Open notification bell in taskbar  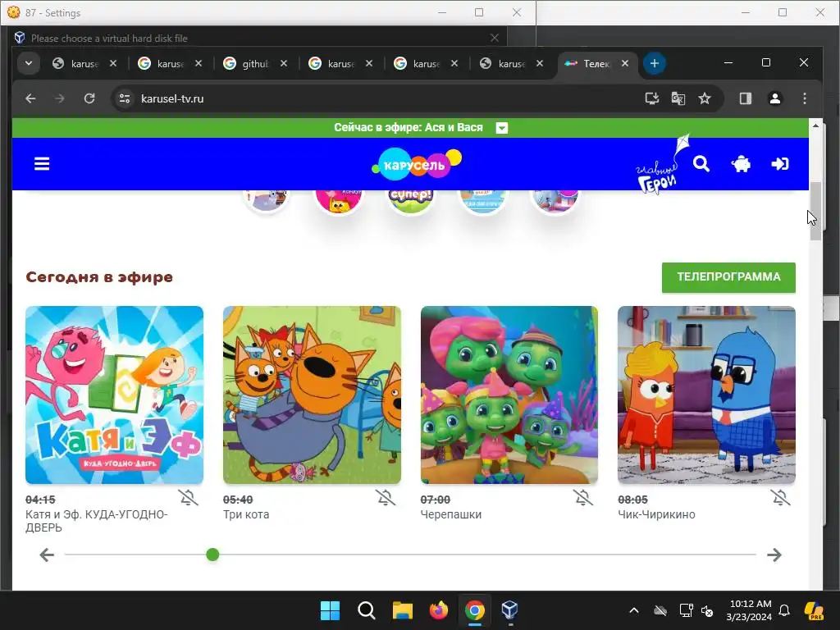(784, 610)
